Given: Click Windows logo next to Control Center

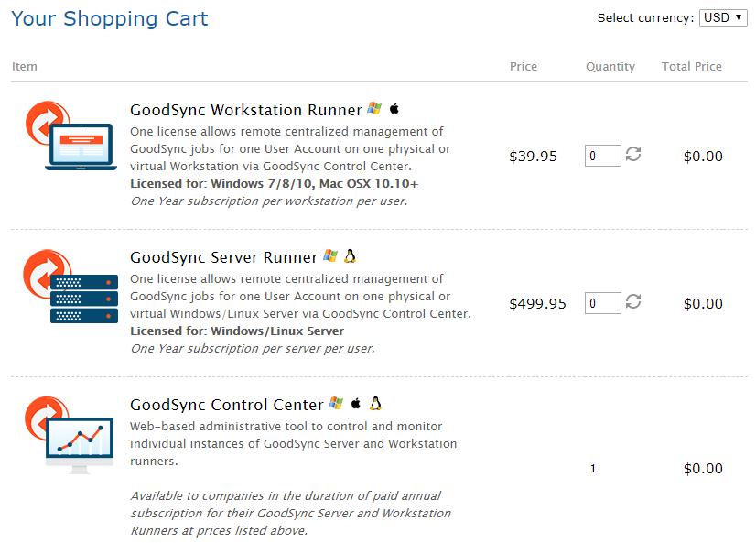Looking at the screenshot, I should click(336, 404).
